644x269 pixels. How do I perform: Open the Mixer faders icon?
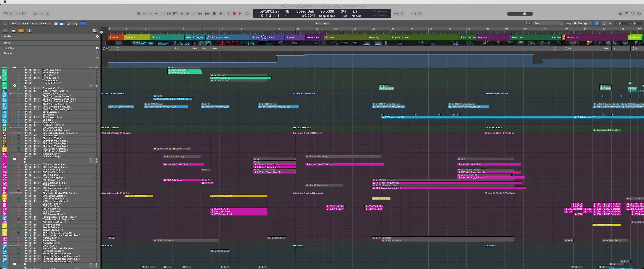(41, 13)
